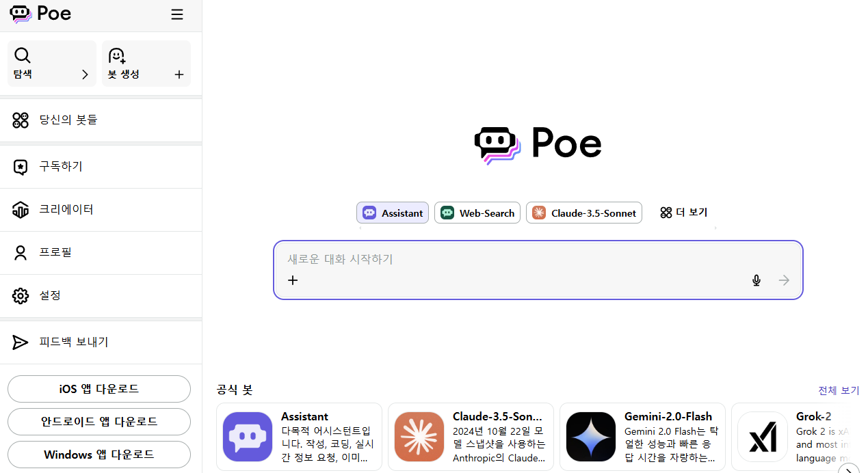Click the 새로운 대화 시작하기 message field
The height and width of the screenshot is (473, 868).
[538, 259]
